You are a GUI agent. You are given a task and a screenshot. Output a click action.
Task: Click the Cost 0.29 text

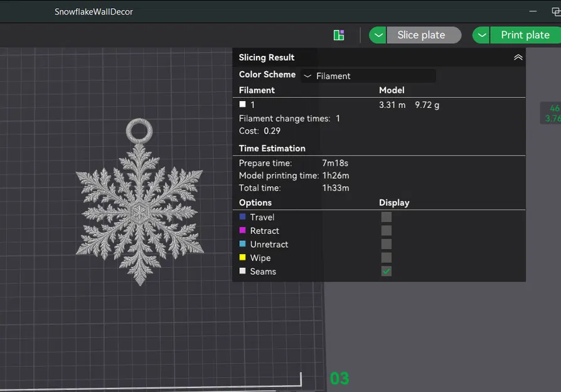pyautogui.click(x=260, y=131)
